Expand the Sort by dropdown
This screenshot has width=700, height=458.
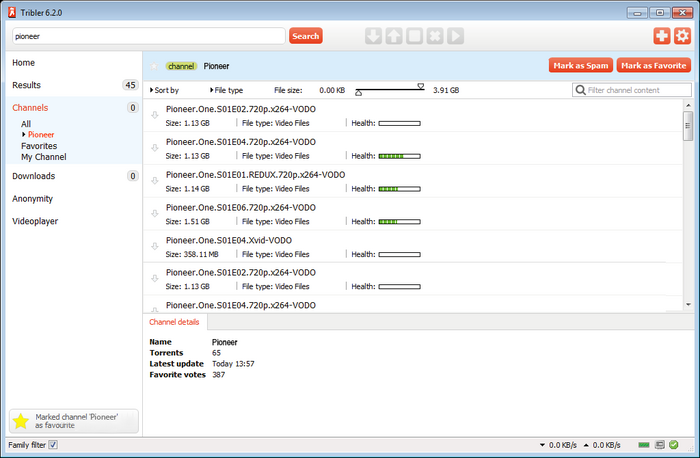tap(164, 90)
